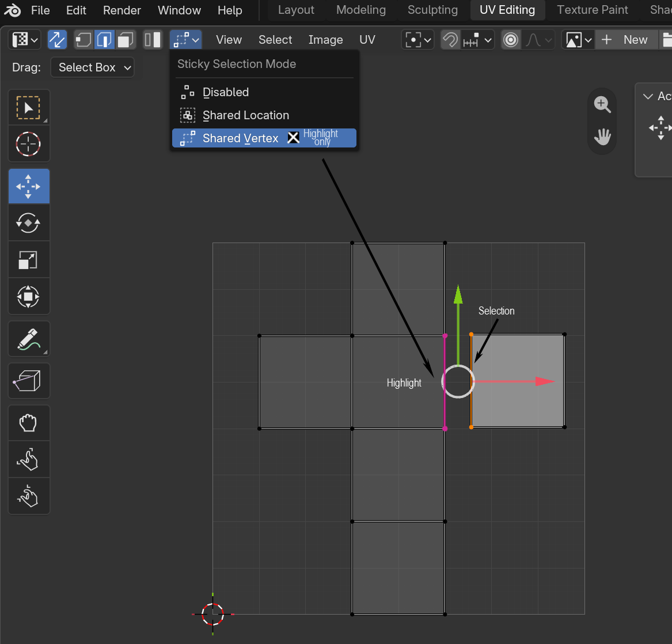The image size is (672, 644).
Task: Open the proportional falloff dropdown
Action: (538, 40)
